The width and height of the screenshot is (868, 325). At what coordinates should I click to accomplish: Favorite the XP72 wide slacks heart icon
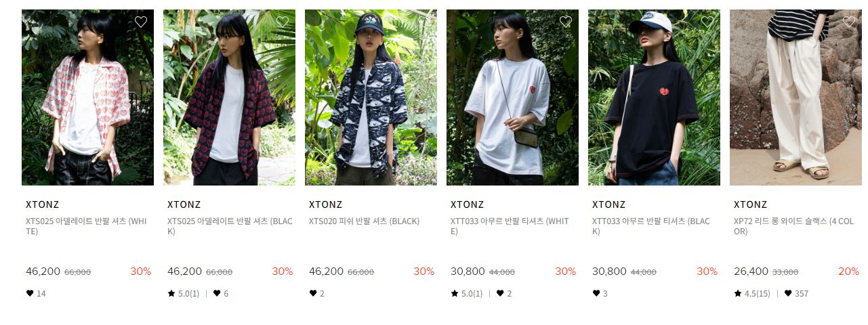(x=849, y=22)
